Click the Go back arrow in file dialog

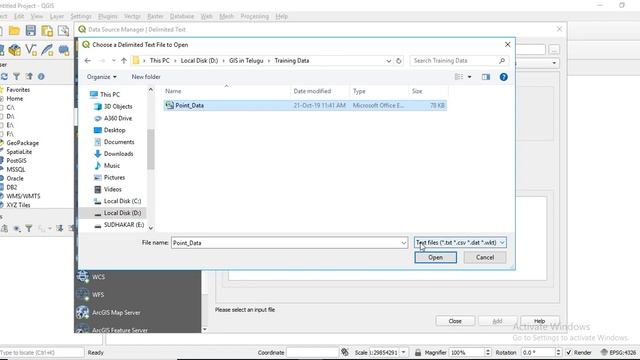(88, 60)
